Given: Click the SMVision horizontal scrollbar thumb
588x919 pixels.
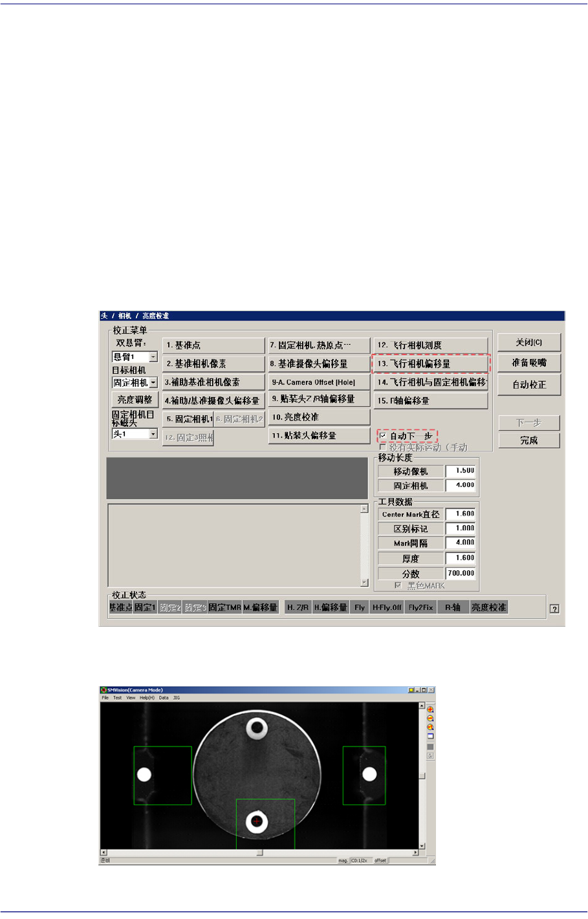Looking at the screenshot, I should tap(259, 852).
